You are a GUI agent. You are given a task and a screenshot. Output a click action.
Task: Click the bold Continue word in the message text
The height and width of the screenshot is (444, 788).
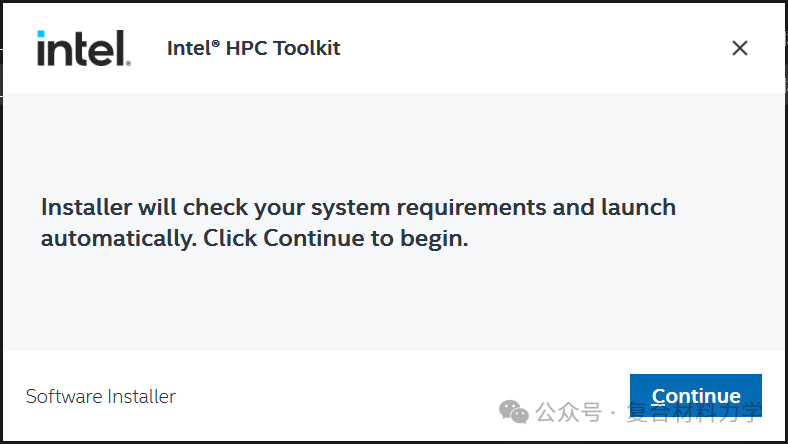click(x=314, y=238)
